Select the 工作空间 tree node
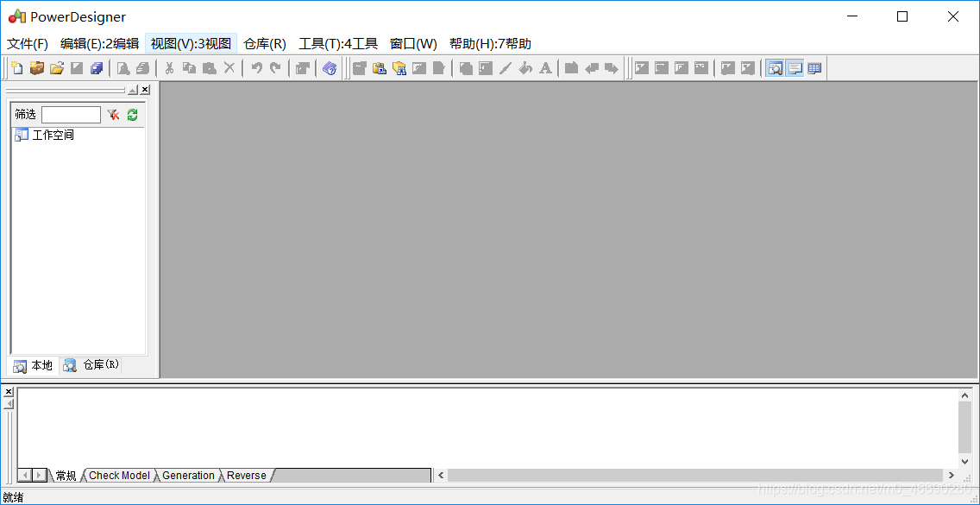 44,135
